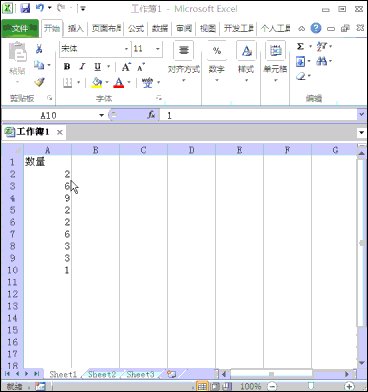The image size is (368, 392).
Task: Click the Copy icon in clipboard group
Action: (39, 65)
